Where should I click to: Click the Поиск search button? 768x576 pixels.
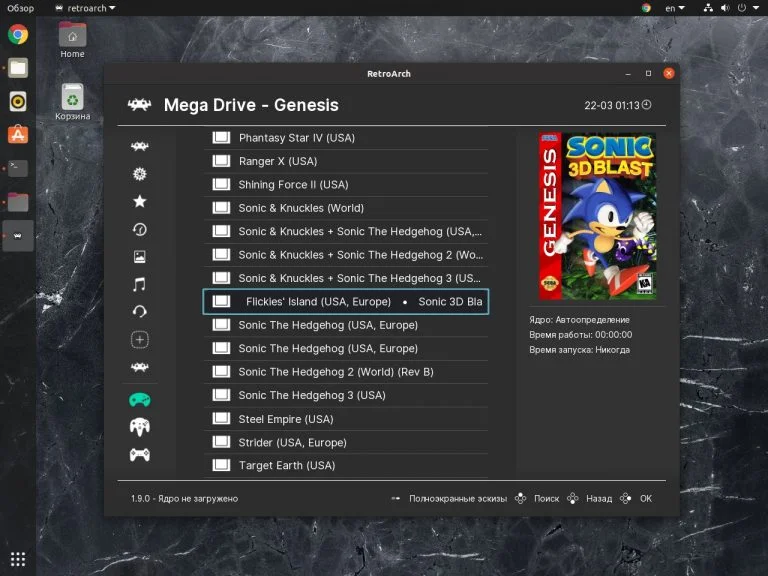(x=546, y=498)
